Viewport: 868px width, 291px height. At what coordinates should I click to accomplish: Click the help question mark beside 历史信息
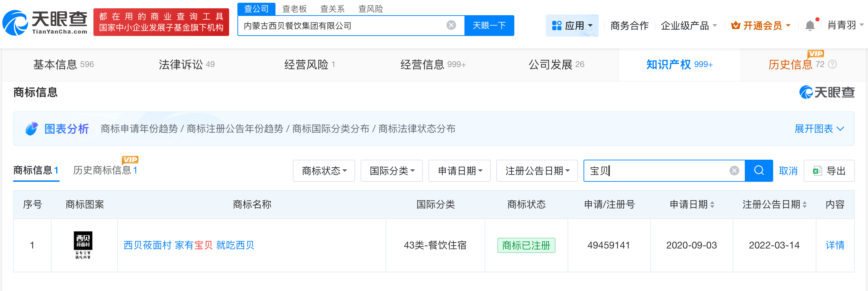pyautogui.click(x=832, y=64)
